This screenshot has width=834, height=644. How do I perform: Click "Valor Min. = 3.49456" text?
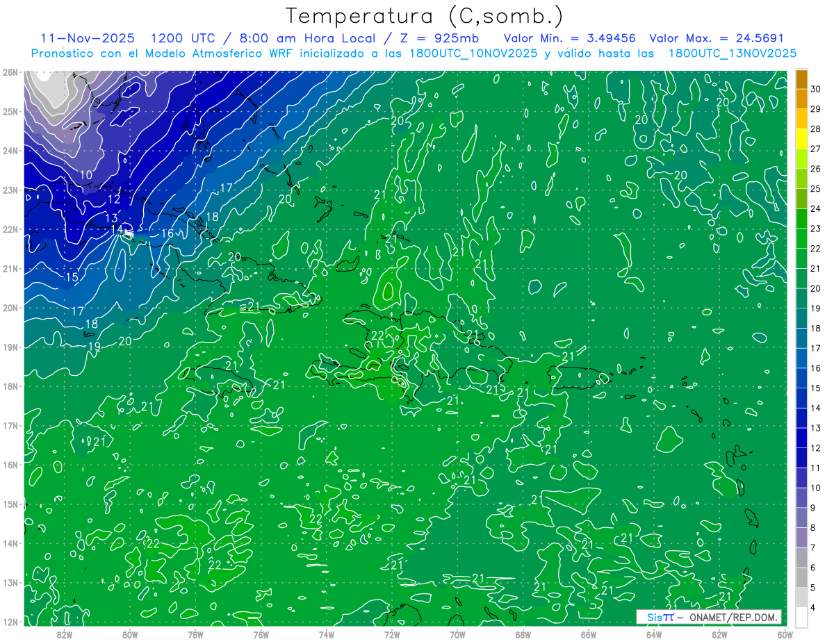click(x=571, y=38)
